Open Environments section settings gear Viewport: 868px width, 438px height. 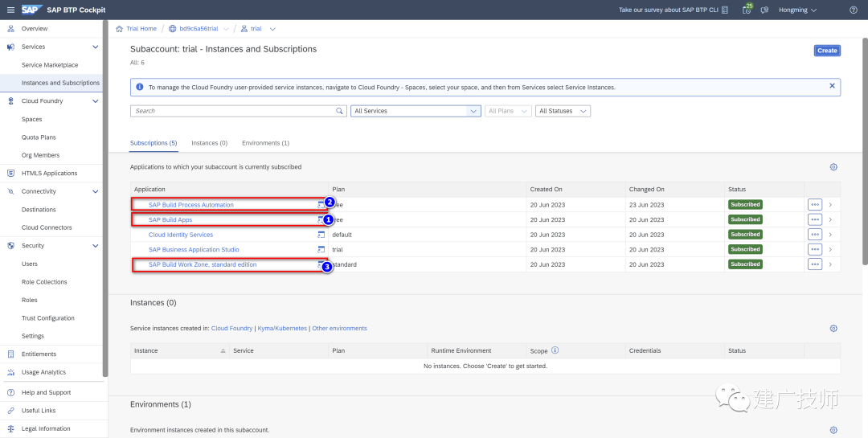click(x=833, y=430)
